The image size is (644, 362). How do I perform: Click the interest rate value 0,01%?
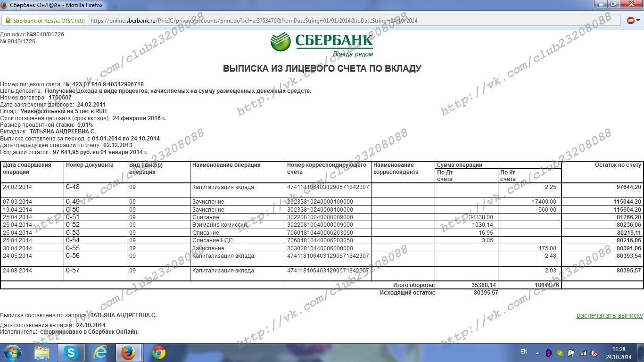click(x=85, y=125)
